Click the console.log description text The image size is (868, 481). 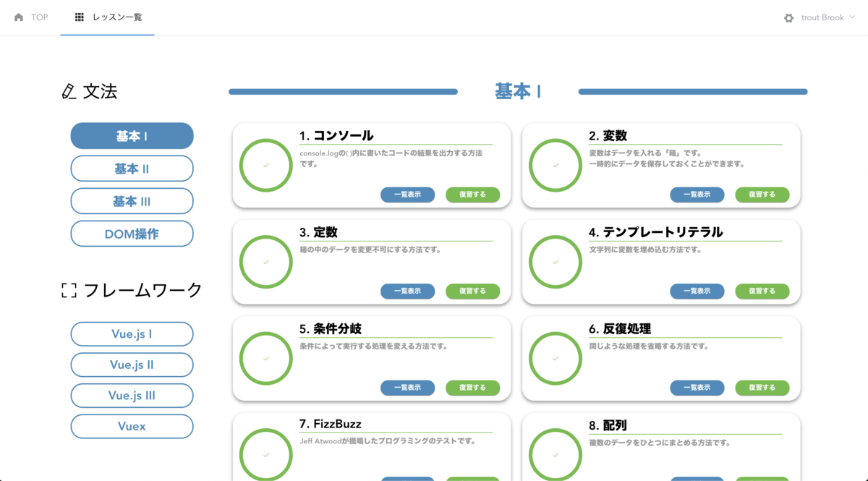click(391, 158)
